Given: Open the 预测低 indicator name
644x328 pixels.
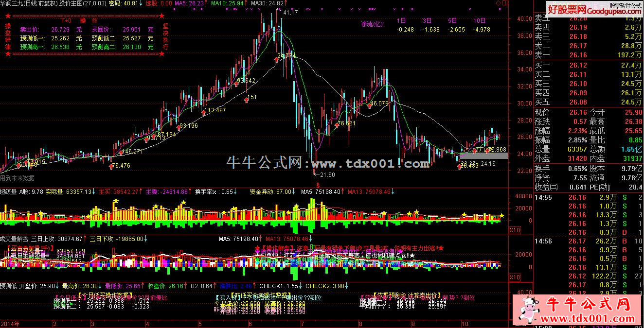Looking at the screenshot, I should click(x=9, y=286).
